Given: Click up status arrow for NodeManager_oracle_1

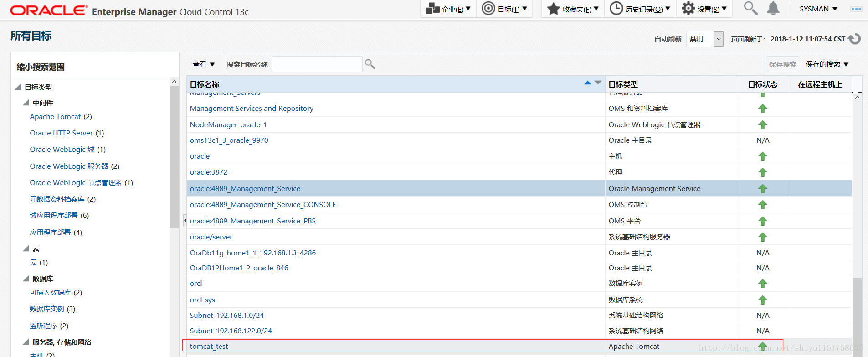Looking at the screenshot, I should tap(763, 125).
